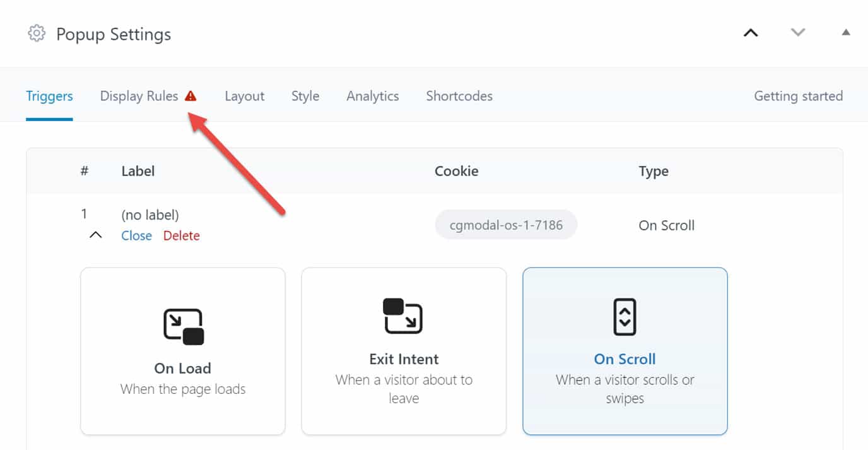This screenshot has height=450, width=868.
Task: Select the On Scroll trigger card
Action: [x=625, y=351]
